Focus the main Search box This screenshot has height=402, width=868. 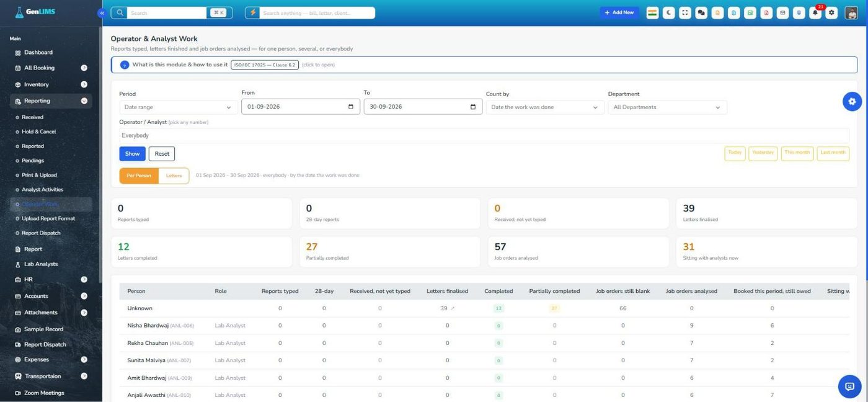[167, 12]
